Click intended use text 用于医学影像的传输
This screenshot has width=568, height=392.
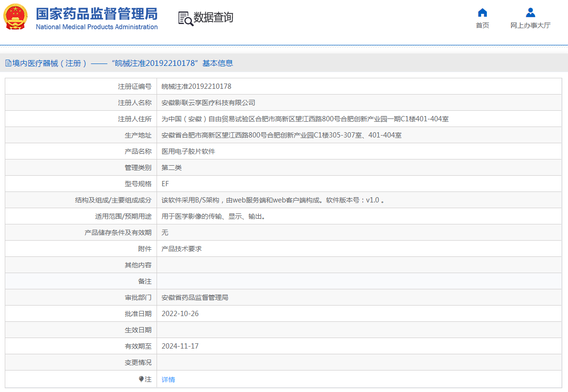point(213,216)
